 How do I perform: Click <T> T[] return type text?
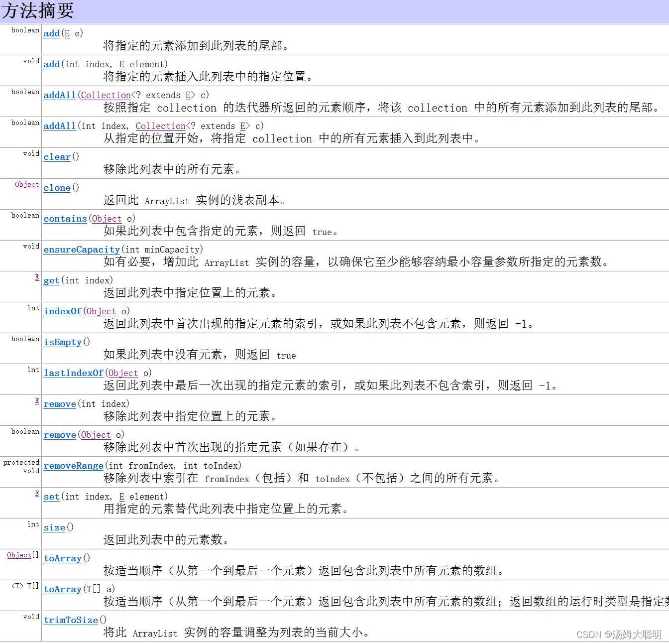pos(25,586)
